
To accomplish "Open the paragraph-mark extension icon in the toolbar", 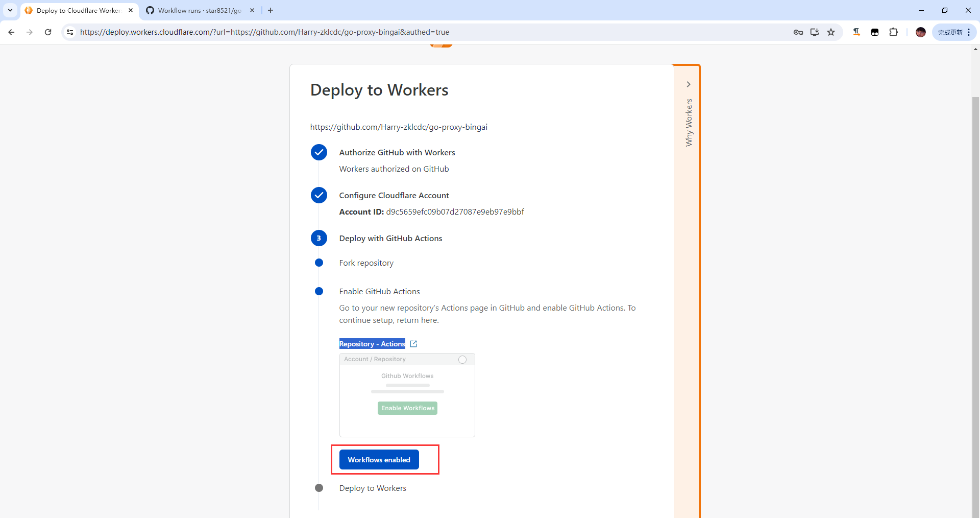I will pyautogui.click(x=856, y=32).
